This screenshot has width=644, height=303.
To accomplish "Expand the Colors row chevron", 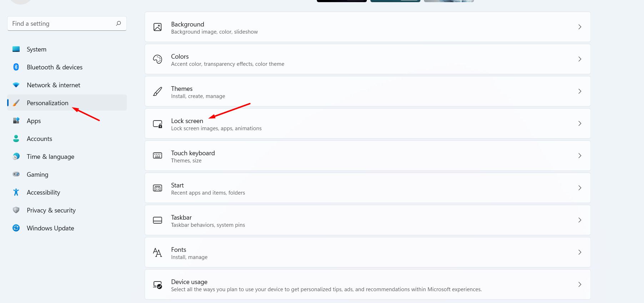I will coord(579,59).
